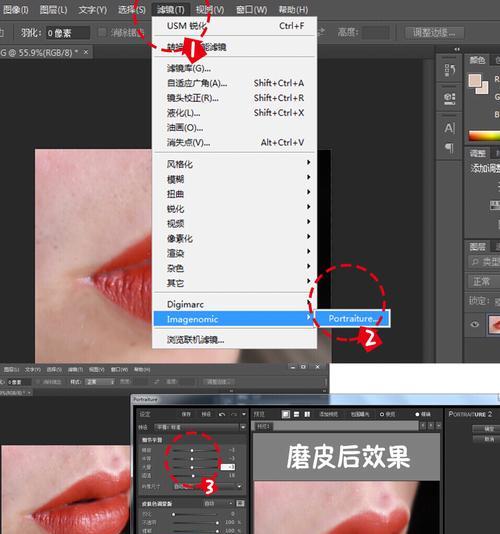Enable the anti-alias checkbox in options bar

tap(102, 32)
